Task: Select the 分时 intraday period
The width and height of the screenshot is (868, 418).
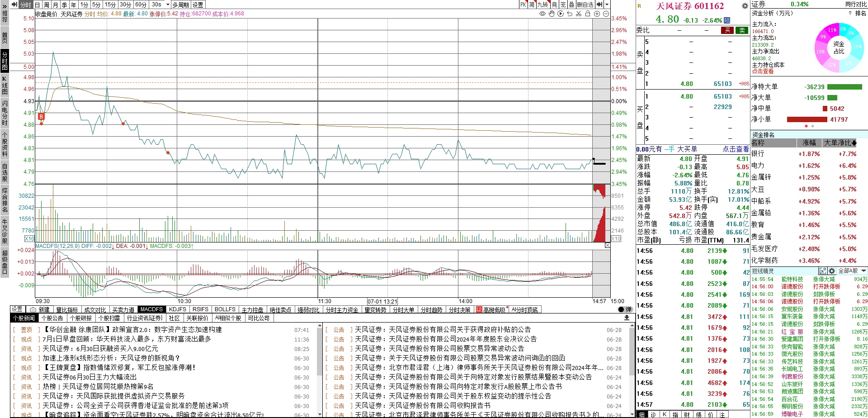Action: pyautogui.click(x=26, y=5)
